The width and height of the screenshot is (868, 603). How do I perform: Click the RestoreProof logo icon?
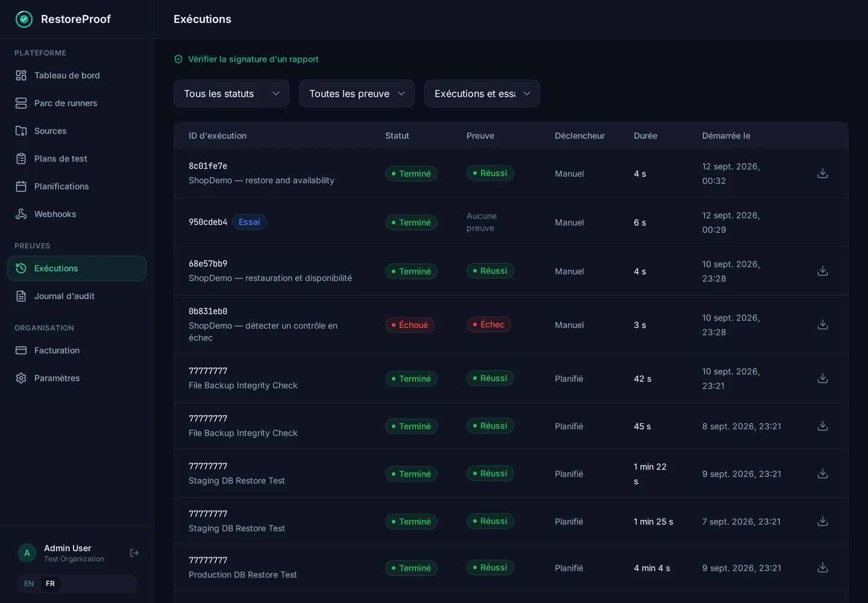24,19
